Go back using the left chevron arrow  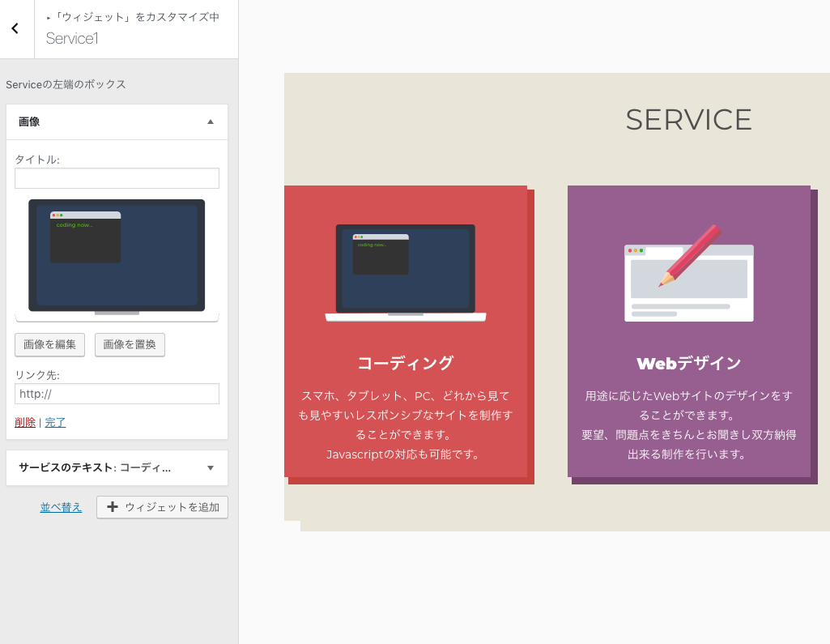tap(15, 28)
